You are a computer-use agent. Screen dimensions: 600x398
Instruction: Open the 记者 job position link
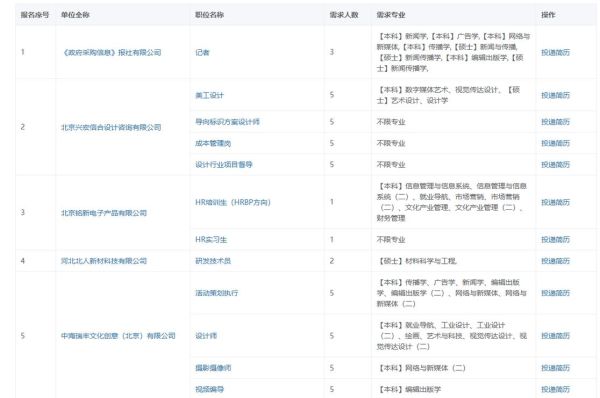[202, 52]
